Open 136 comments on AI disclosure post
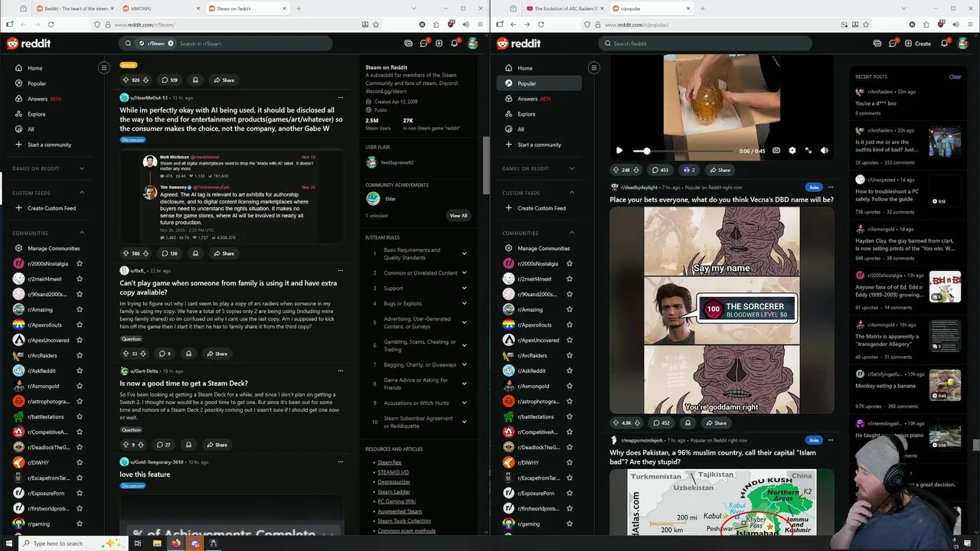Viewport: 980px width, 551px height. (x=168, y=253)
